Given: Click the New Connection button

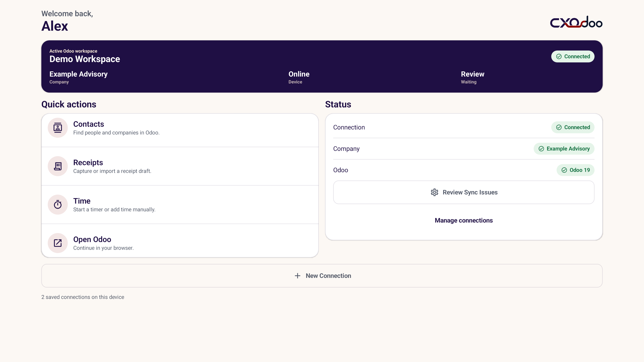Looking at the screenshot, I should coord(322,276).
